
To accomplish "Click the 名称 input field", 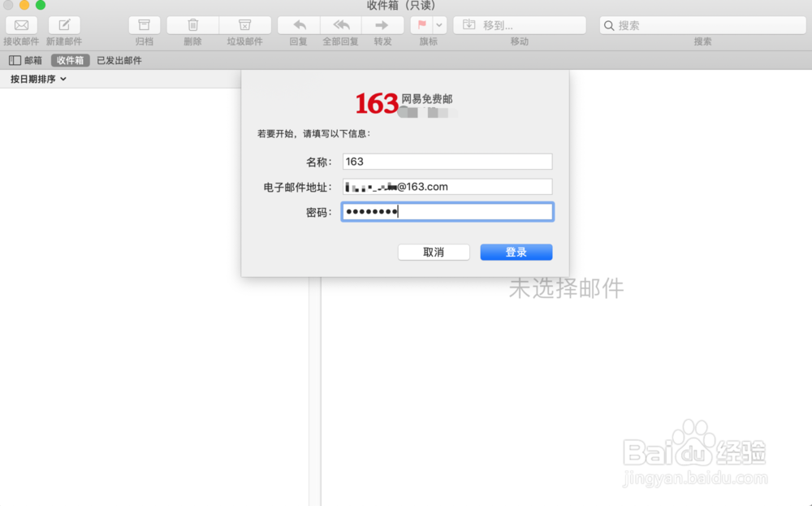I will pyautogui.click(x=447, y=162).
